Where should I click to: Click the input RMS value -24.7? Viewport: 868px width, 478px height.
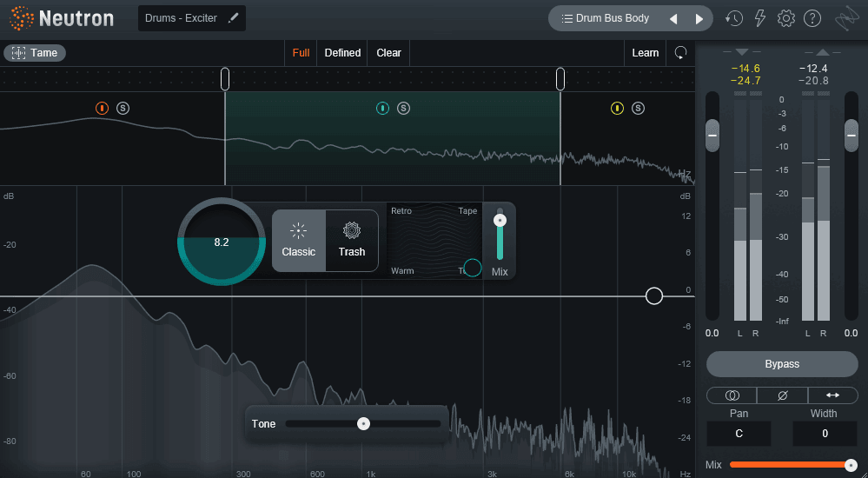(745, 81)
